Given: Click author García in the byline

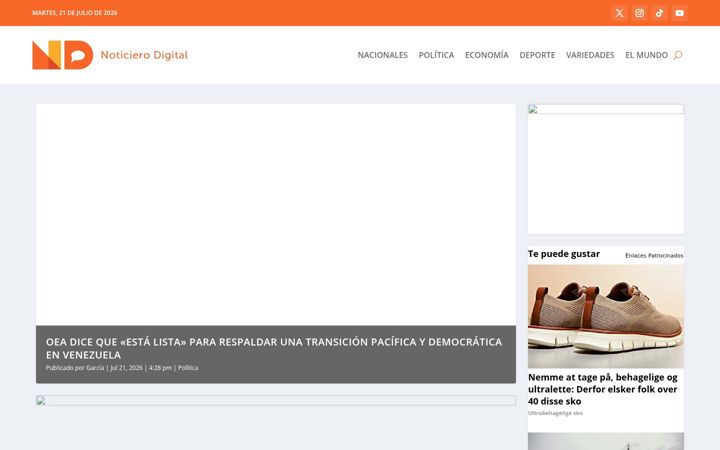Looking at the screenshot, I should (x=95, y=368).
